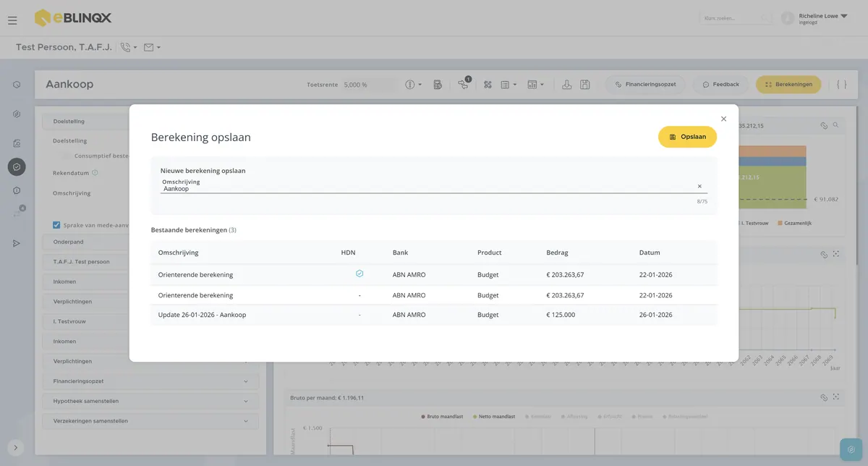The width and height of the screenshot is (868, 466).
Task: Toggle Netto maandlast series in chart legend
Action: [493, 417]
